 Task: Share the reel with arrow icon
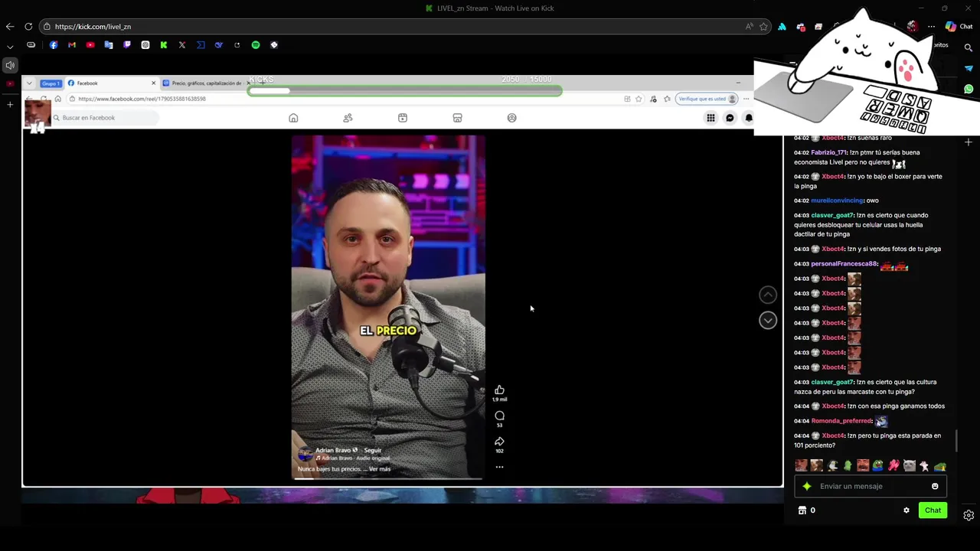pyautogui.click(x=499, y=442)
